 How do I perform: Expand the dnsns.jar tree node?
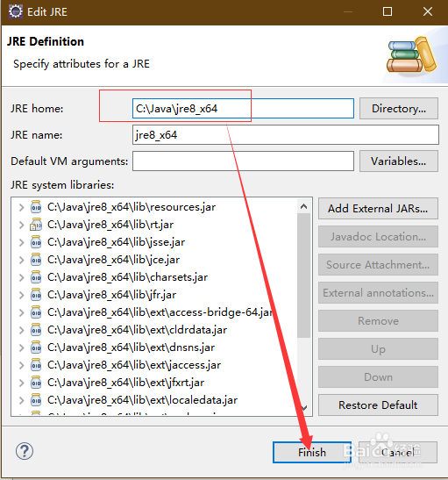point(21,347)
